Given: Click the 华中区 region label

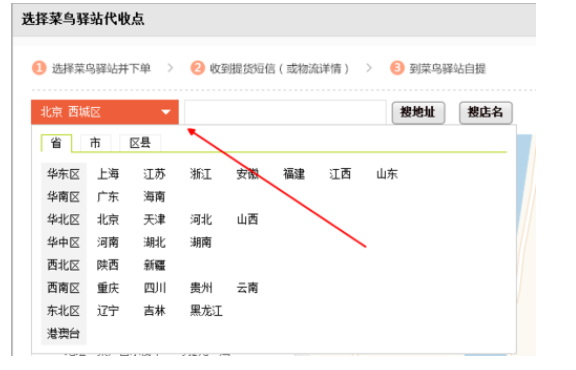Looking at the screenshot, I should 63,243.
